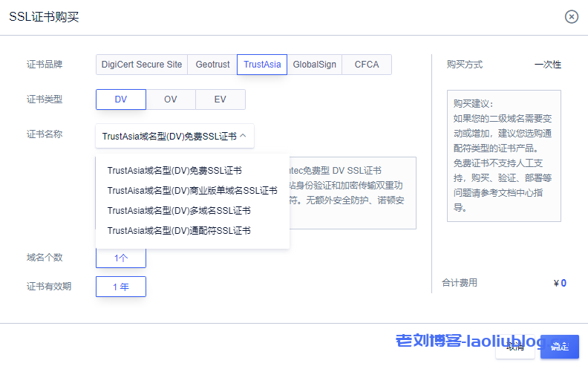Click the 证书类型 label

[45, 99]
